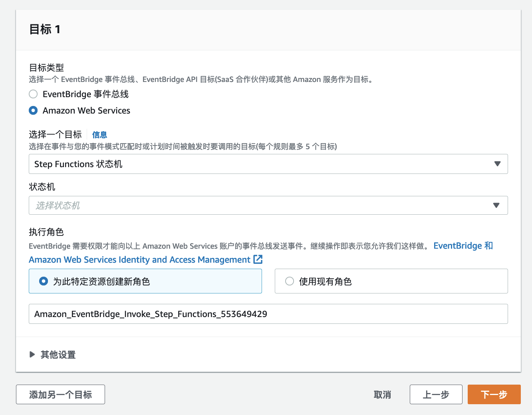Click the 执行角色 label
Screen dimensions: 532x415
(46, 232)
